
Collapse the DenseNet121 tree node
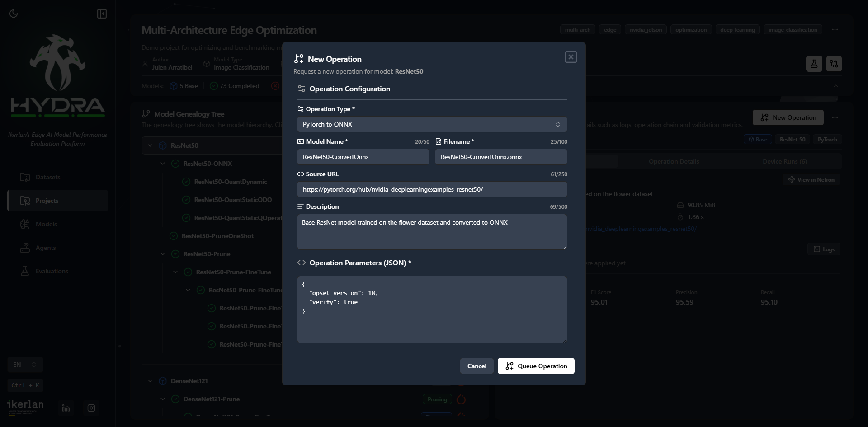point(150,381)
